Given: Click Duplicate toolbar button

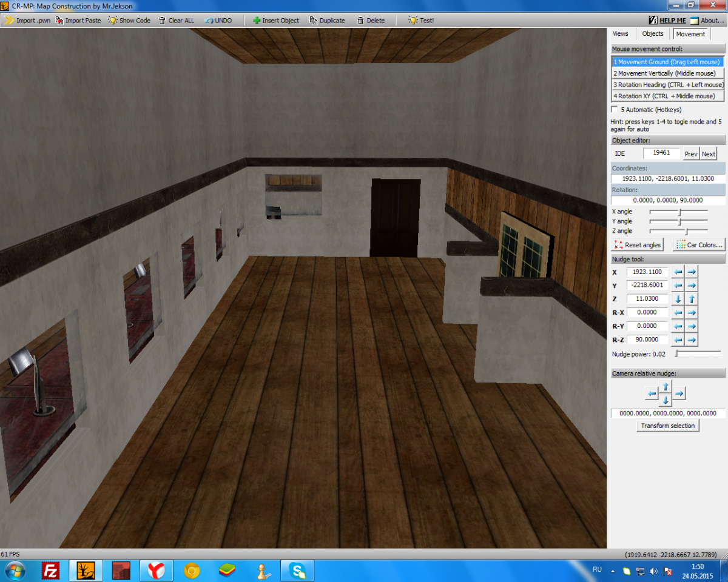Looking at the screenshot, I should [x=327, y=20].
